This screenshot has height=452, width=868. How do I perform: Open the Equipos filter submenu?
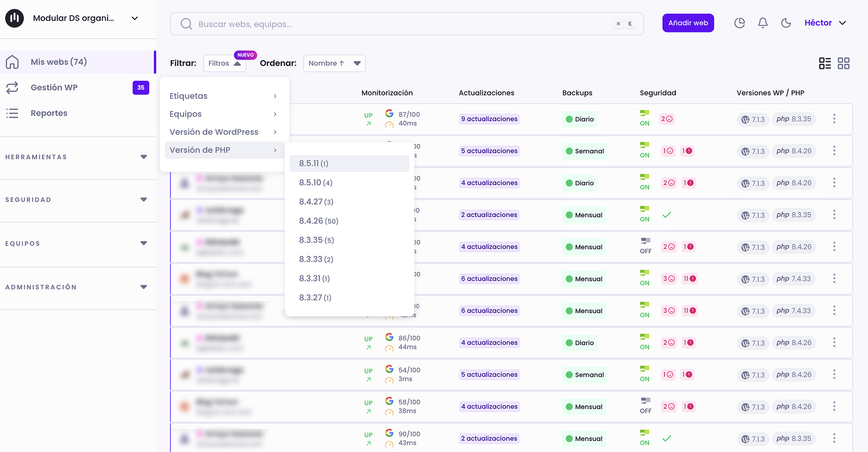coord(225,114)
